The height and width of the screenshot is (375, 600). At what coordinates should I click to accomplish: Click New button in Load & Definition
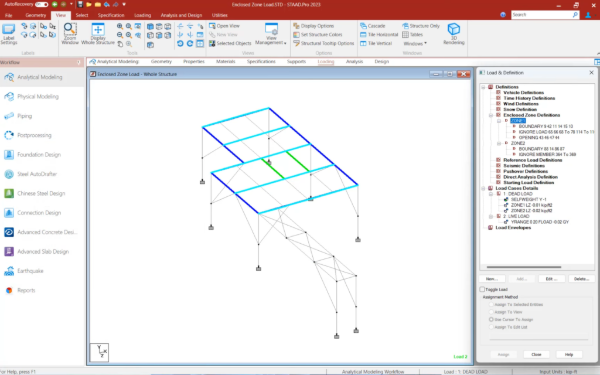[492, 279]
